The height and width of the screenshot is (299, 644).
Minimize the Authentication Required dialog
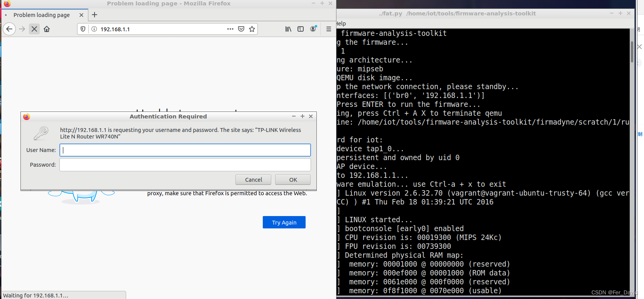294,116
